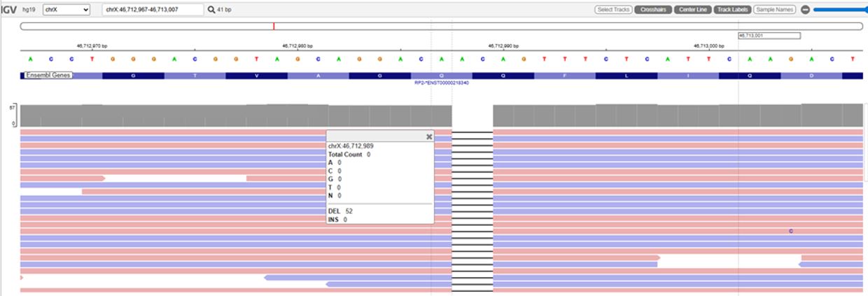
Task: Click the search magnifier icon beside locus box
Action: pyautogui.click(x=211, y=10)
